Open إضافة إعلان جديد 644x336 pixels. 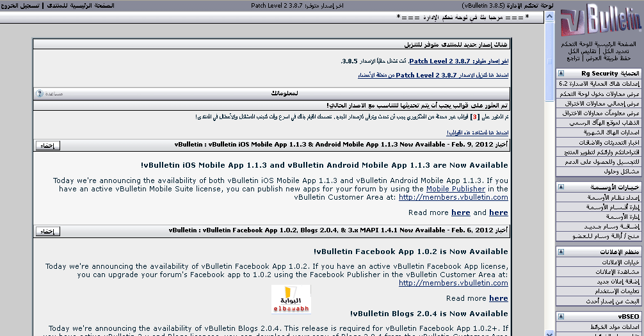[x=599, y=282]
